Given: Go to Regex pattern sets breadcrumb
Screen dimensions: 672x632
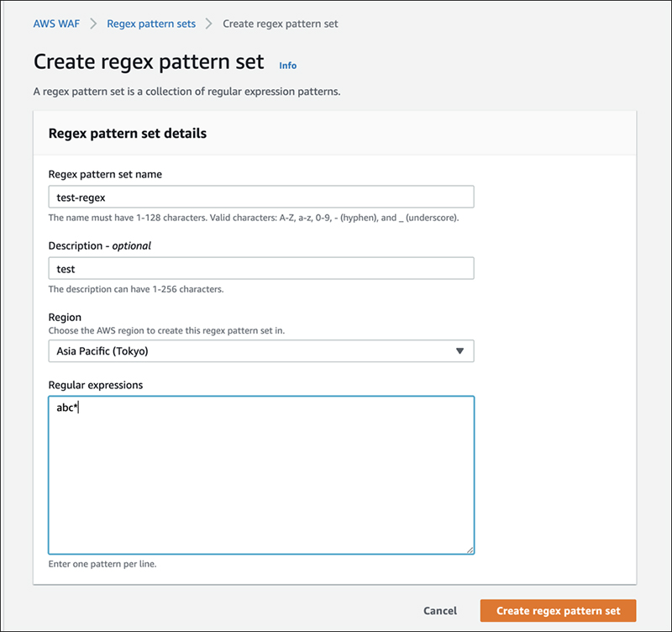Looking at the screenshot, I should [x=151, y=24].
